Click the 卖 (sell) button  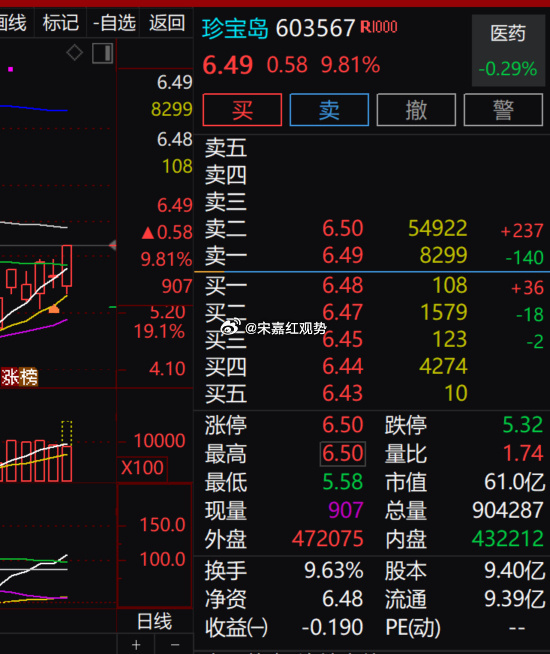pyautogui.click(x=329, y=110)
